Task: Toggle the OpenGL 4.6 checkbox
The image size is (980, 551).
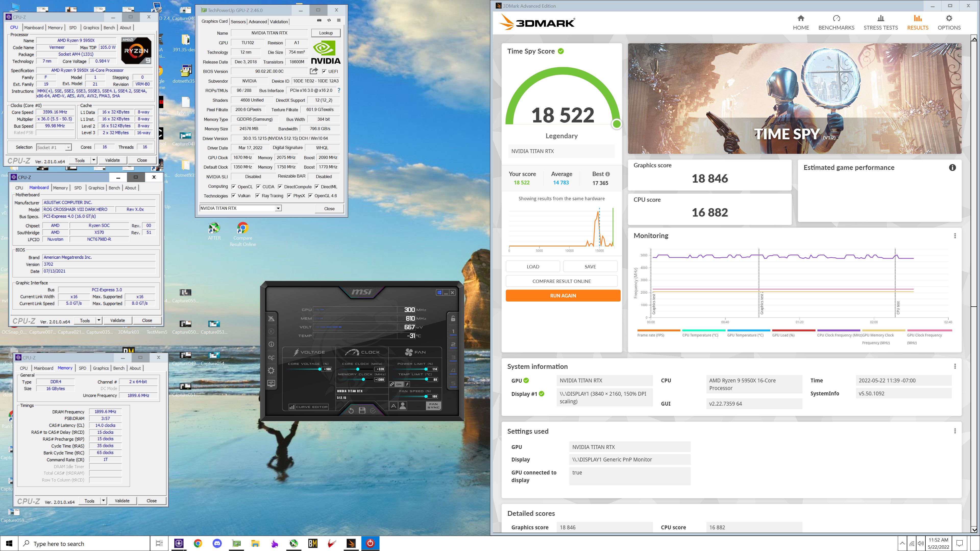Action: click(x=310, y=196)
